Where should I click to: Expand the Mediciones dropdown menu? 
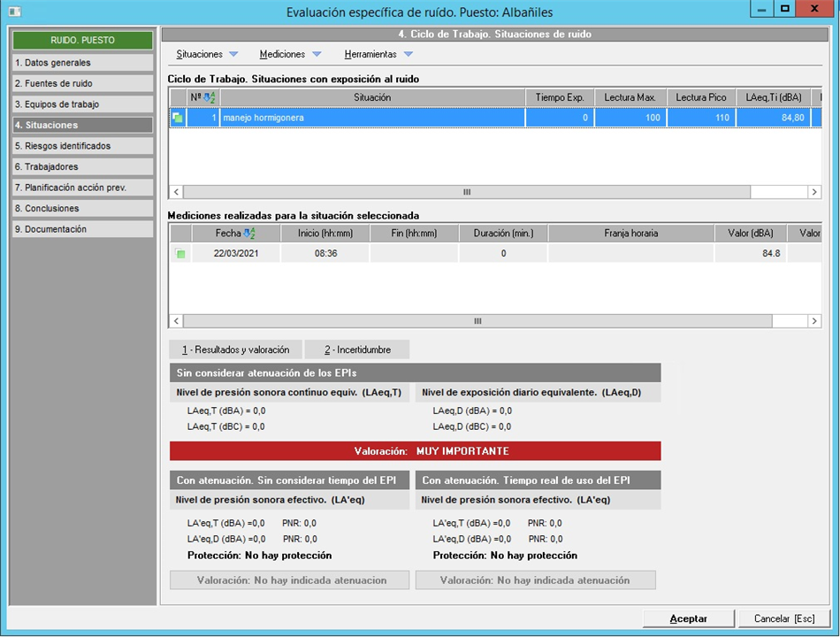(x=290, y=55)
